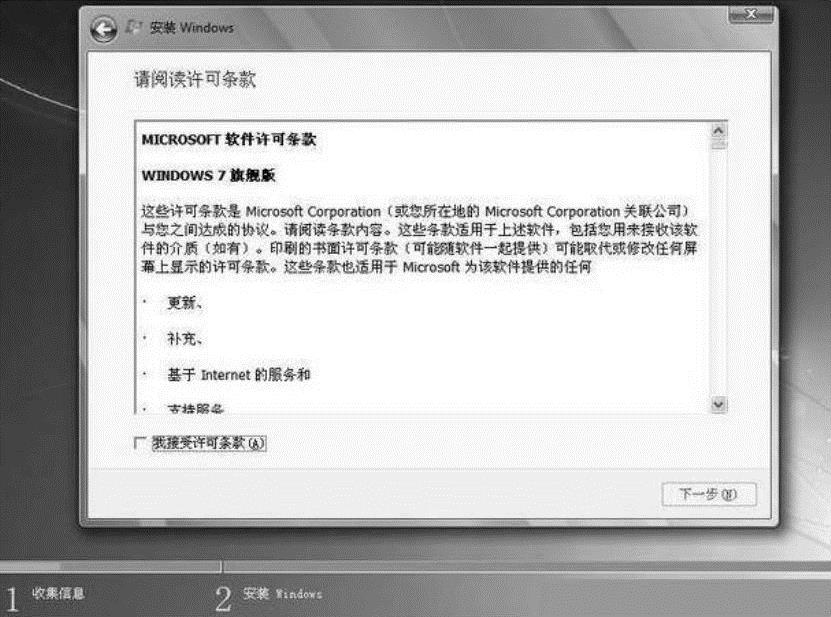
Task: Select the 更新 bullet item
Action: click(184, 303)
